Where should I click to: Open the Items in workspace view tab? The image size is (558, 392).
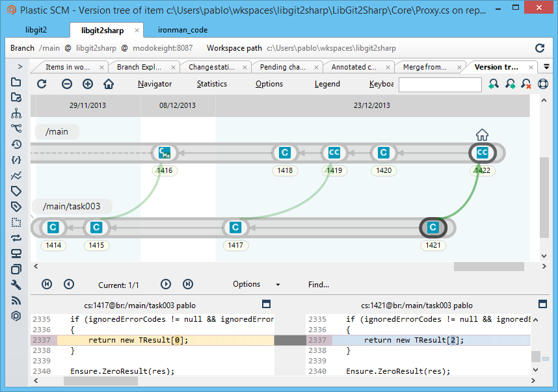68,67
